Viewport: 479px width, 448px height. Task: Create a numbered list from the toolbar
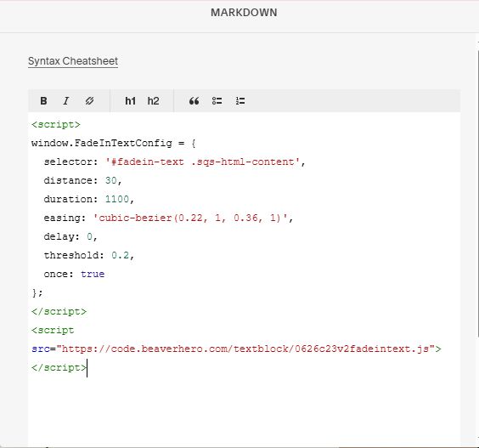tap(240, 101)
